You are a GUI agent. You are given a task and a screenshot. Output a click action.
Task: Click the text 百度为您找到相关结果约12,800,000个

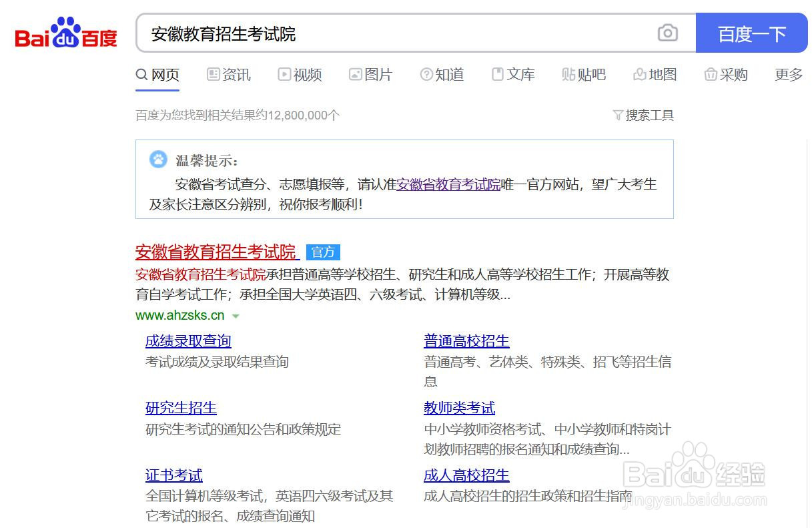238,115
